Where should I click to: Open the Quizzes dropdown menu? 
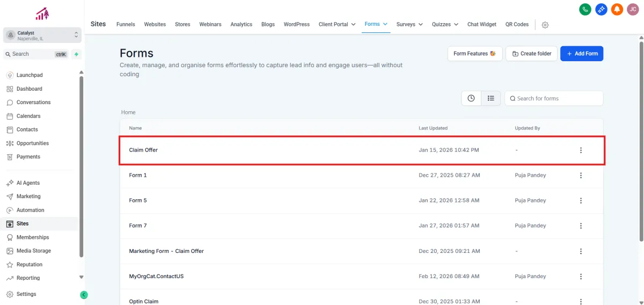[445, 24]
